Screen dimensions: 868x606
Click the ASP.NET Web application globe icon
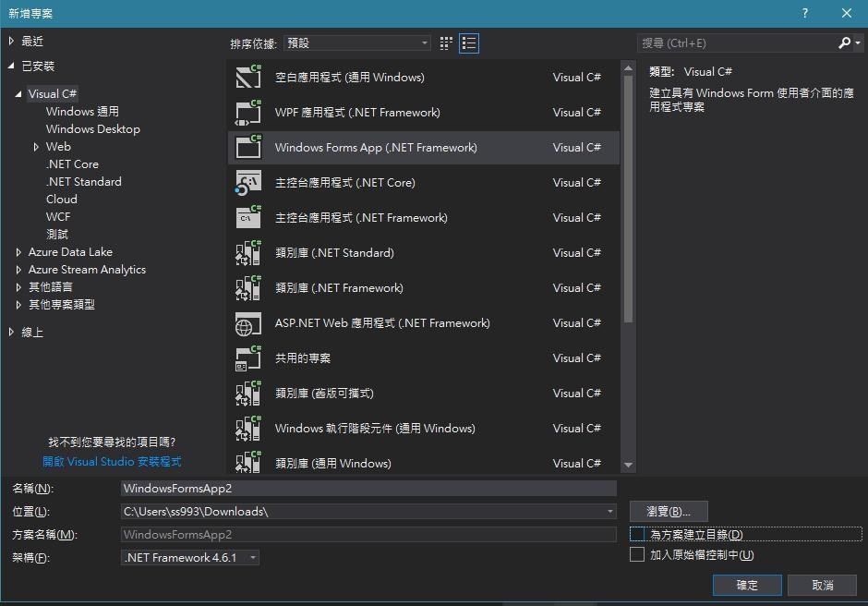[x=248, y=323]
